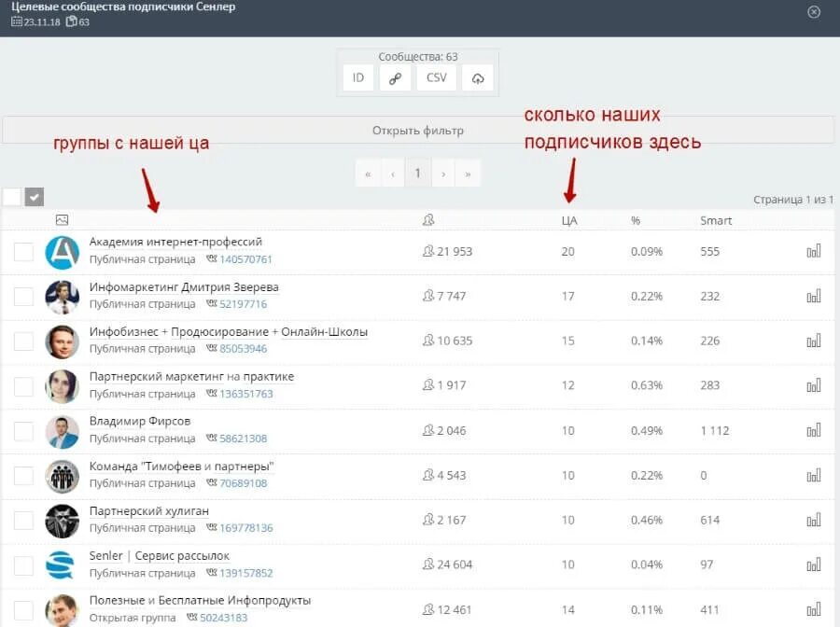Open VK ID link 52197716
The width and height of the screenshot is (840, 627).
click(244, 304)
